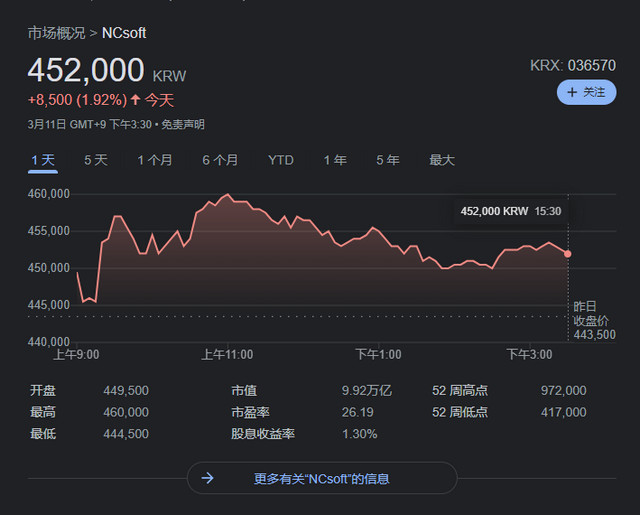Click the 市值 value 9.92万亿
This screenshot has height=515, width=640.
click(x=367, y=391)
